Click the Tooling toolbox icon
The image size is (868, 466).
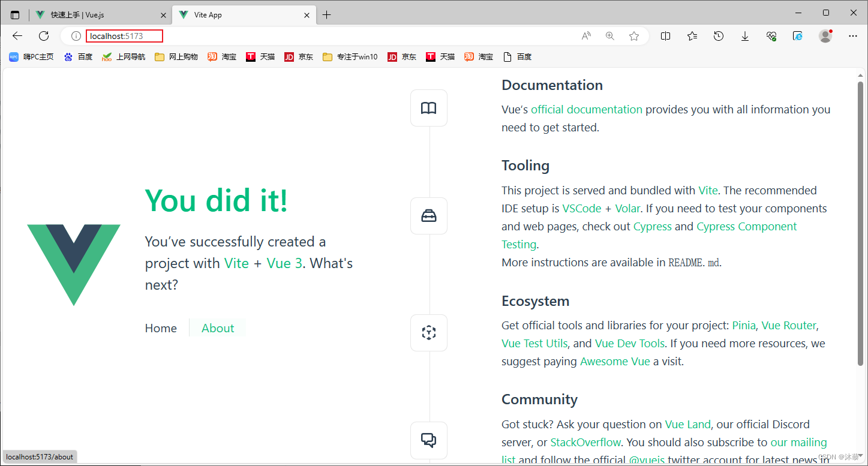point(429,216)
